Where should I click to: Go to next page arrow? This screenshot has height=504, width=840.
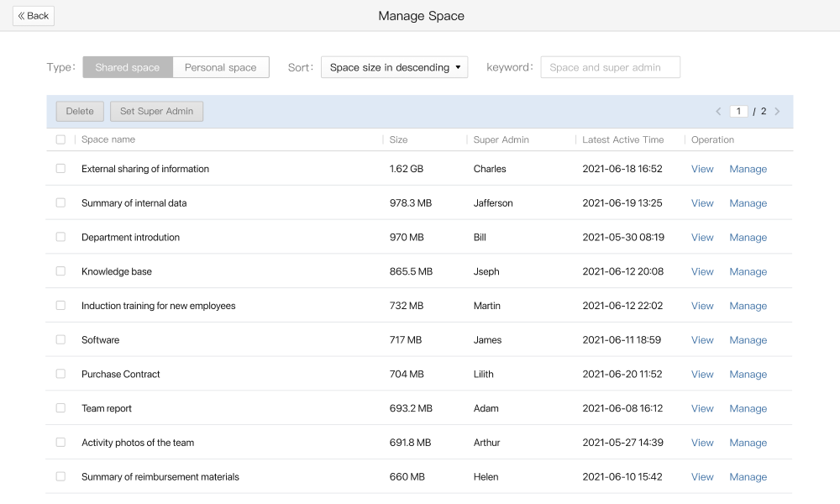click(x=777, y=112)
